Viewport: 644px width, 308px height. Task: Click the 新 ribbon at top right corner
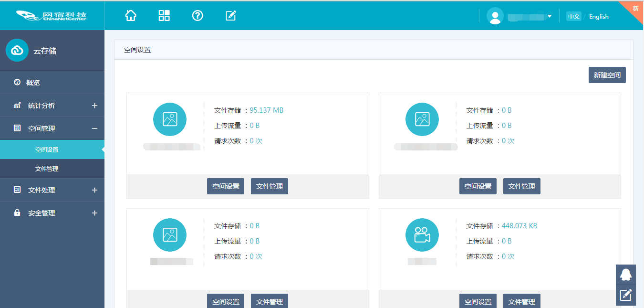click(635, 8)
